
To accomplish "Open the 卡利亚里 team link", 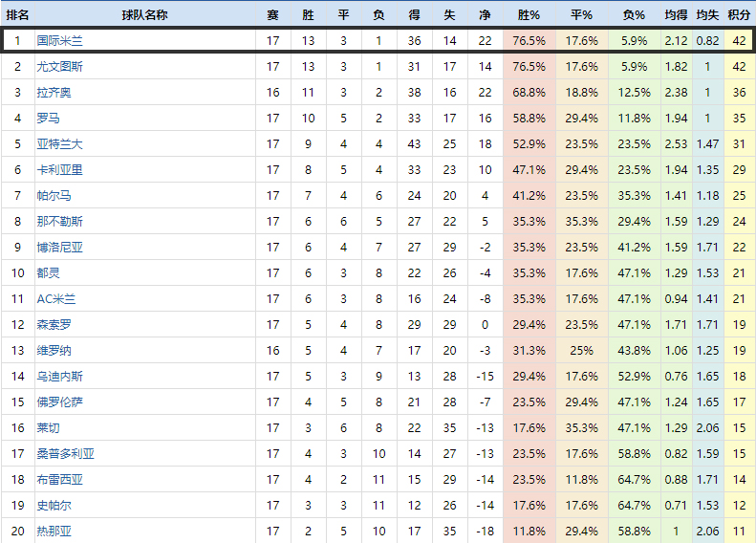I will tap(59, 170).
